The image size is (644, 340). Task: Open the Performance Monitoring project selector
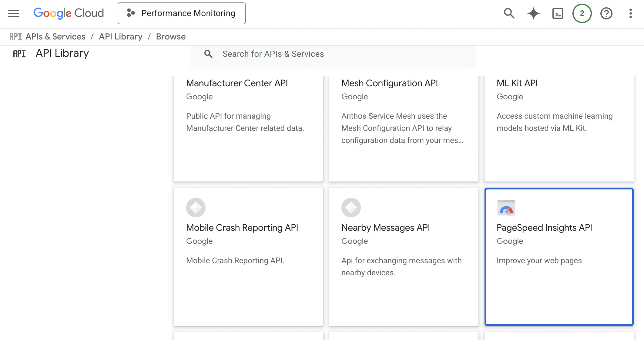pyautogui.click(x=182, y=13)
